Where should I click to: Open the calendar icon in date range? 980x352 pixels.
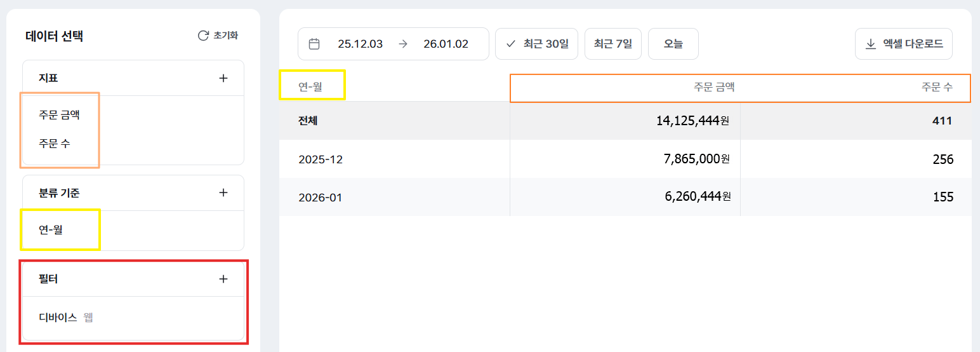(314, 44)
